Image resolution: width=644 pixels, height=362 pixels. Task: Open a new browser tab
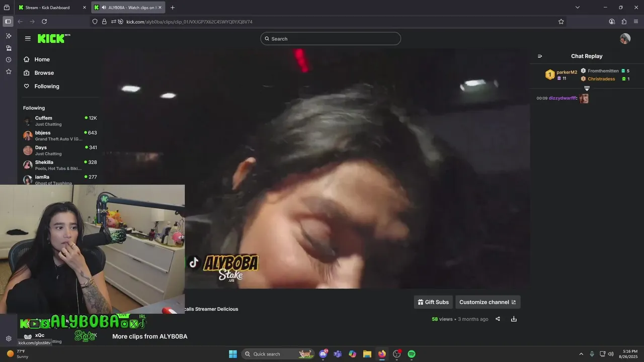point(173,8)
